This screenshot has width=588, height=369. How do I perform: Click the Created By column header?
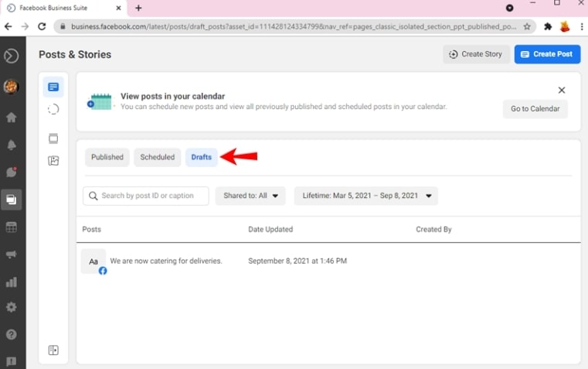[x=433, y=229]
